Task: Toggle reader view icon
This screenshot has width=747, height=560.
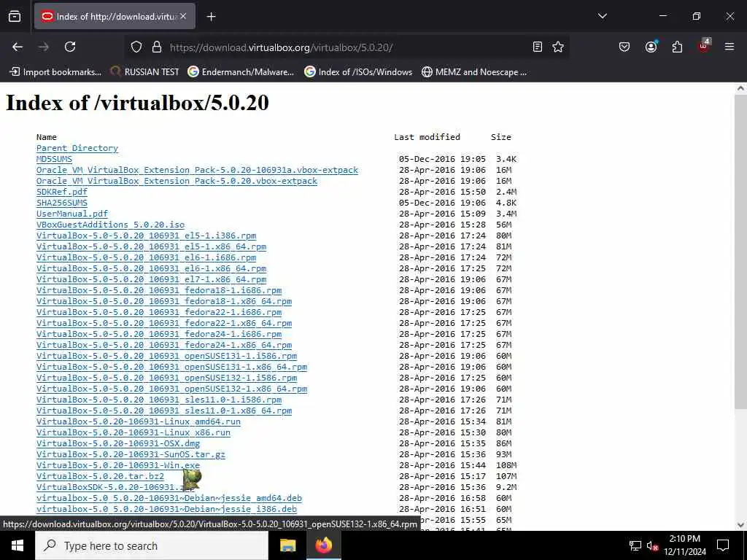Action: pos(538,47)
